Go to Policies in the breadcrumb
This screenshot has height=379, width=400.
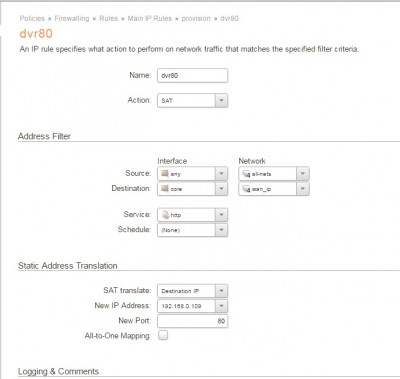click(32, 18)
